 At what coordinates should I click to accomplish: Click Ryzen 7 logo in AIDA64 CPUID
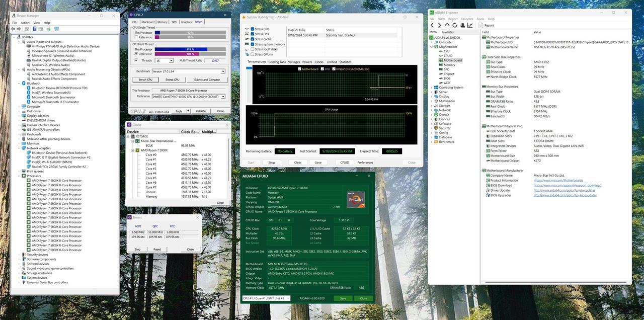[x=355, y=199]
